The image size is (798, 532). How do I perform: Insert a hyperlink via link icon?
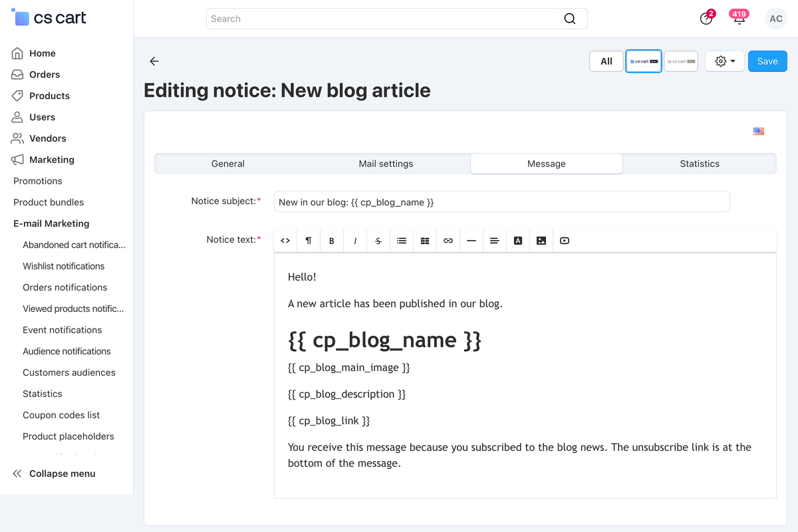point(448,241)
